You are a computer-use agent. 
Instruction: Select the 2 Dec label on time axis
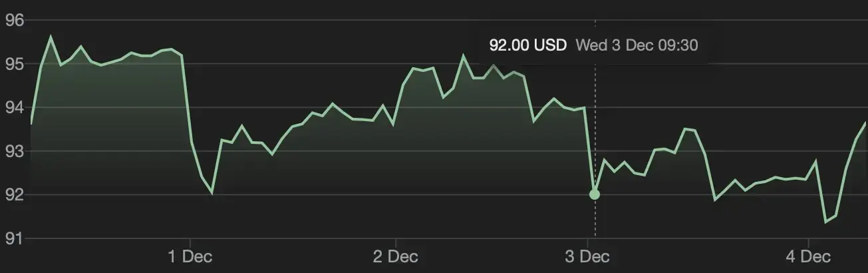tap(395, 256)
